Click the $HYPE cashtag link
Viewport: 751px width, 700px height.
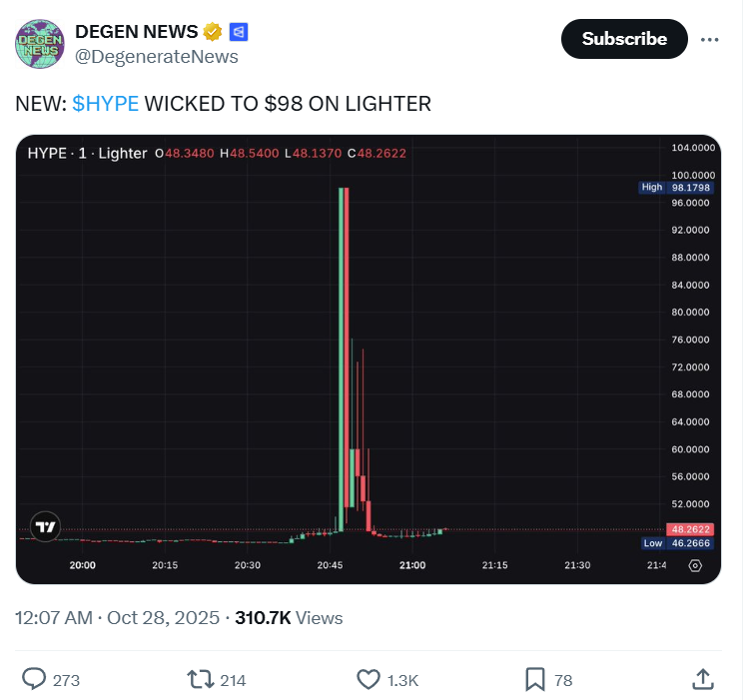(106, 104)
